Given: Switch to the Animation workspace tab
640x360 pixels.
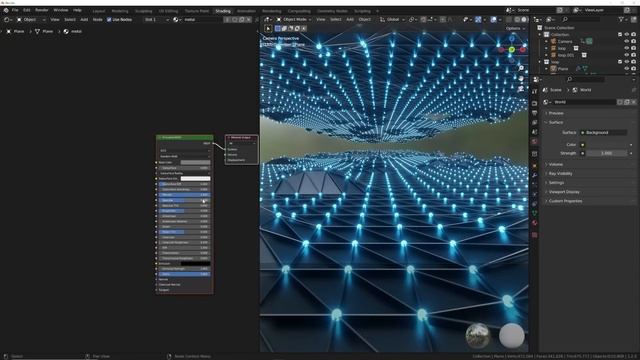Looking at the screenshot, I should [246, 11].
